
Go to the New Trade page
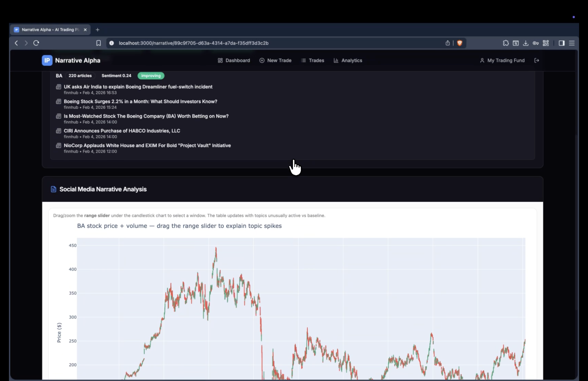click(275, 61)
